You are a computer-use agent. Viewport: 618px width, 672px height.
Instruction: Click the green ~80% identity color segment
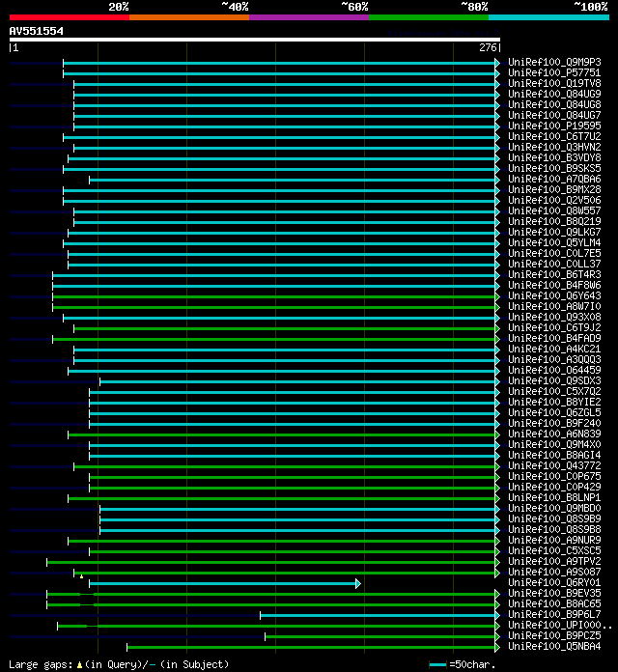[429, 17]
